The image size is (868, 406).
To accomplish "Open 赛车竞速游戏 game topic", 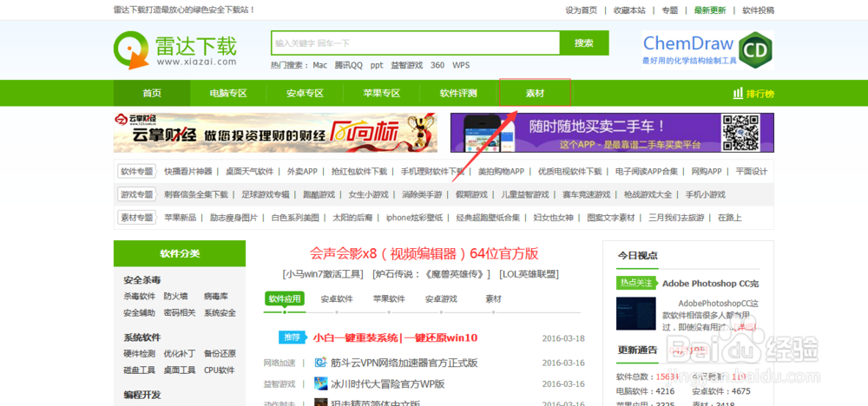I will point(586,194).
